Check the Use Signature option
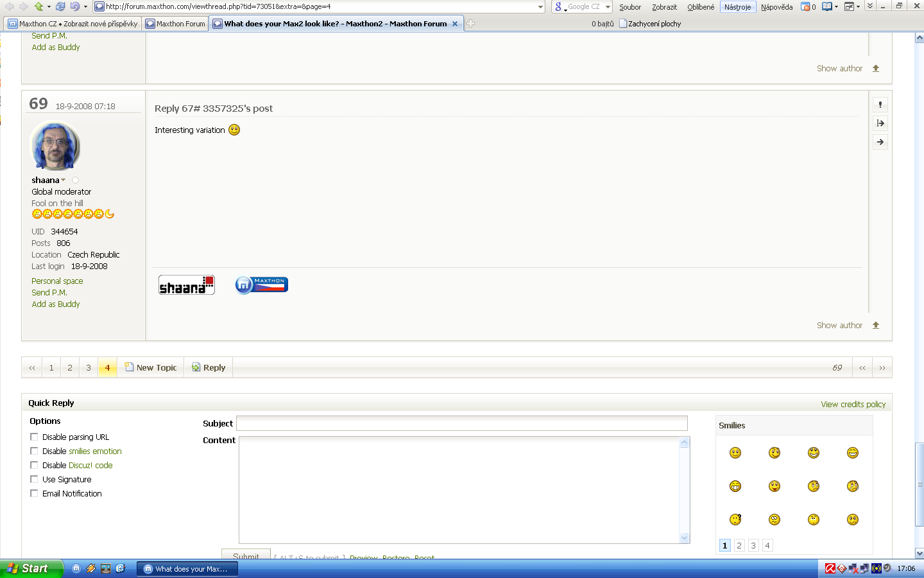Image resolution: width=924 pixels, height=578 pixels. (x=34, y=479)
